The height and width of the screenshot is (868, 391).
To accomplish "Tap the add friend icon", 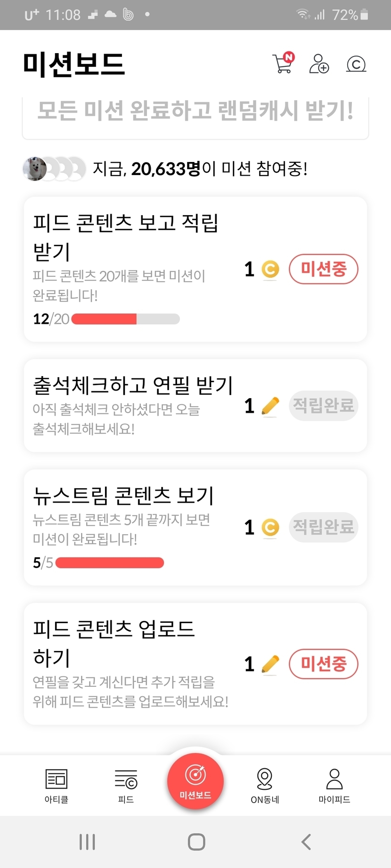I will coord(319,64).
